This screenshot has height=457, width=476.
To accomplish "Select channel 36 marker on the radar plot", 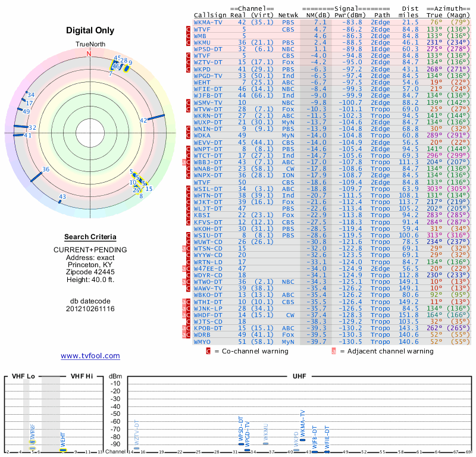I will (36, 176).
